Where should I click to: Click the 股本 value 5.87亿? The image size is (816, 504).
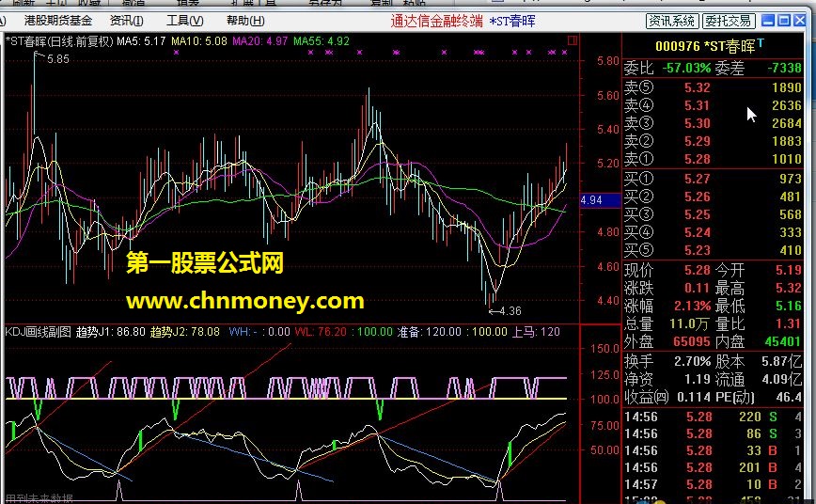point(781,361)
